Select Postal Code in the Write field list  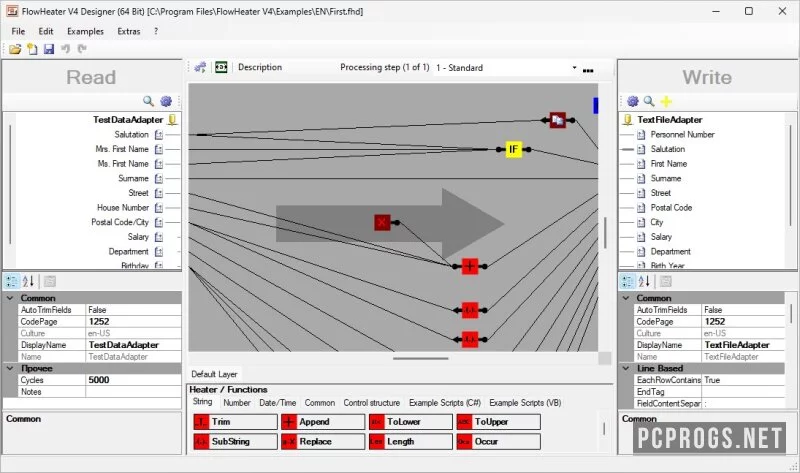[671, 208]
